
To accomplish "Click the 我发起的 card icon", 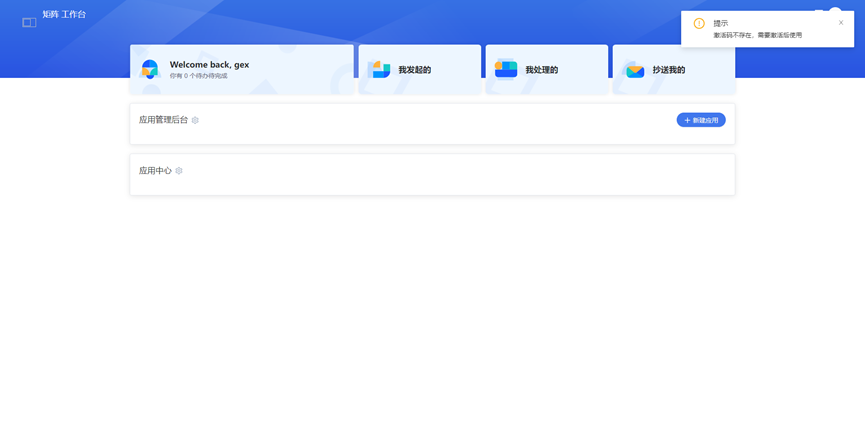I will point(381,70).
